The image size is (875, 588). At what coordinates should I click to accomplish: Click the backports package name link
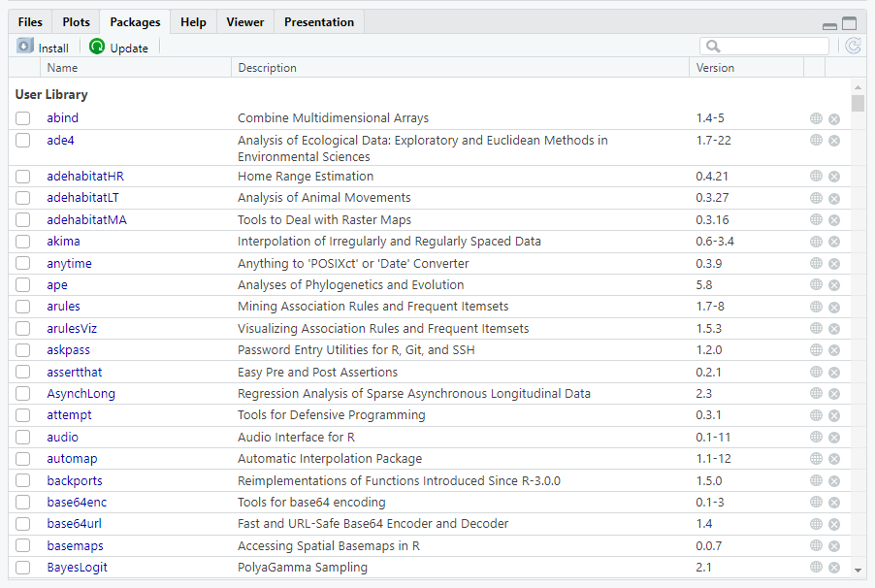[x=75, y=480]
